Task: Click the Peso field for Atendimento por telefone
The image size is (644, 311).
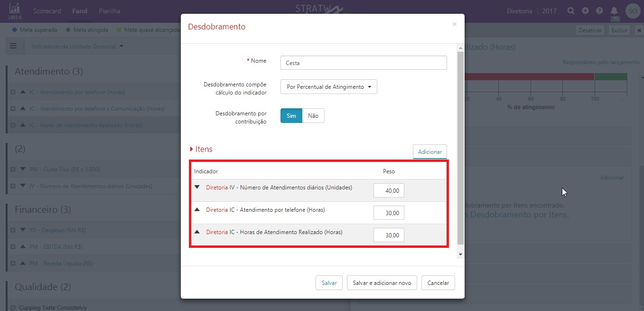Action: point(389,213)
